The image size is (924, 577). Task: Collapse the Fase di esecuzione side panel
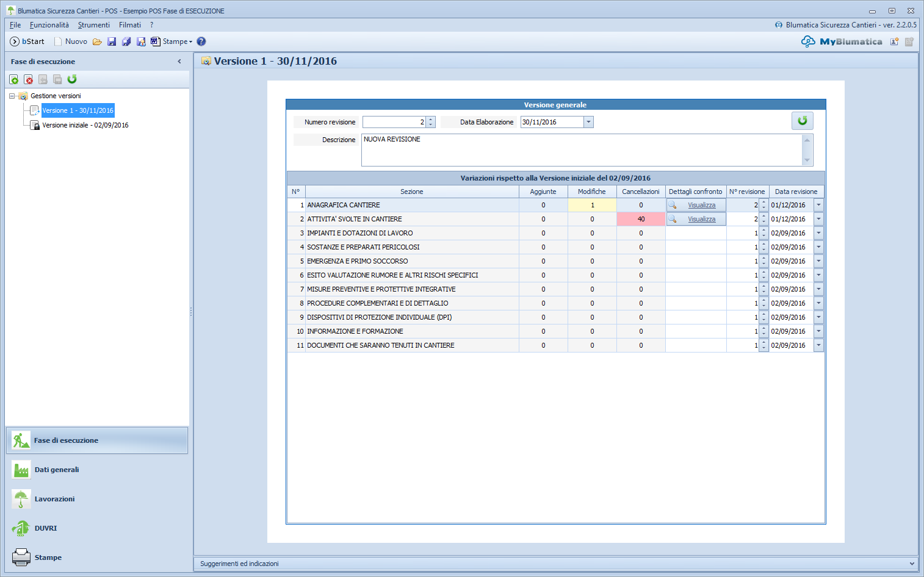click(179, 62)
